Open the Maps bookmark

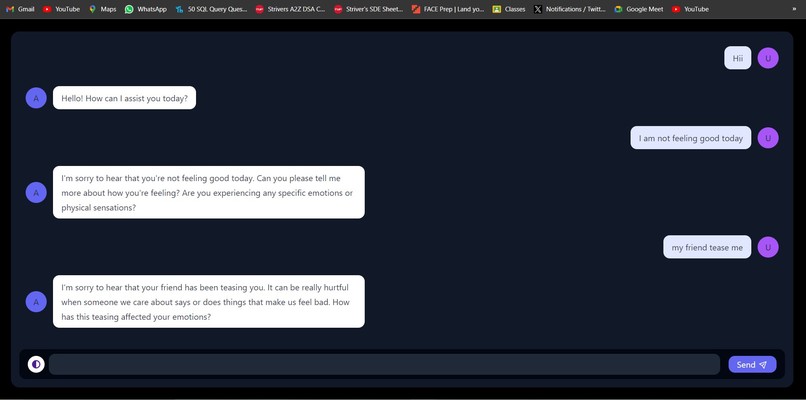click(x=102, y=9)
